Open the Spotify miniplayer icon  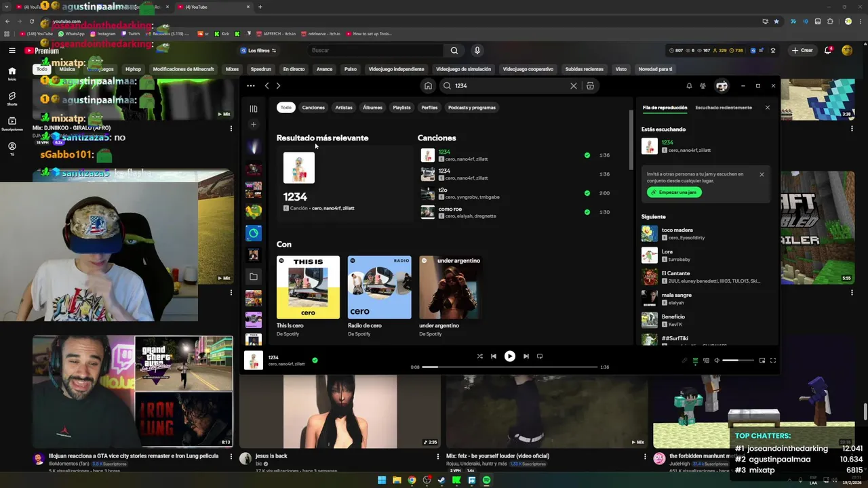point(762,361)
